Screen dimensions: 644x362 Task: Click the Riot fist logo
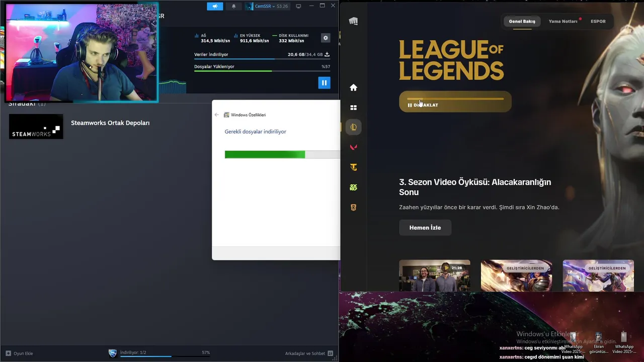pyautogui.click(x=353, y=21)
